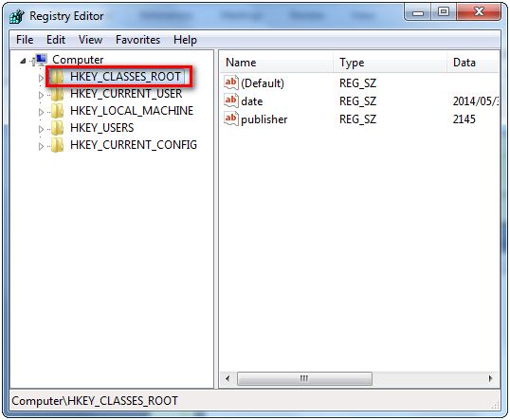Click the HKEY_USERS folder icon

point(57,128)
